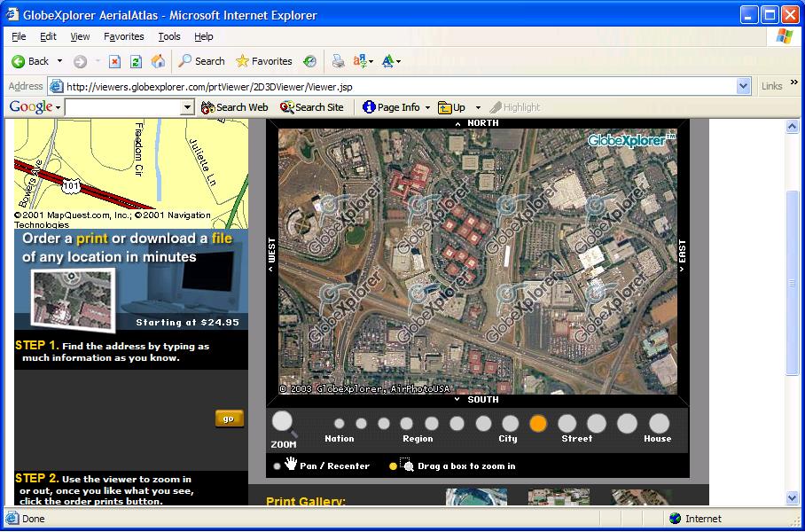Screen dimensions: 805x532
Task: Click the drag-box zoom magnifier icon
Action: (x=407, y=465)
